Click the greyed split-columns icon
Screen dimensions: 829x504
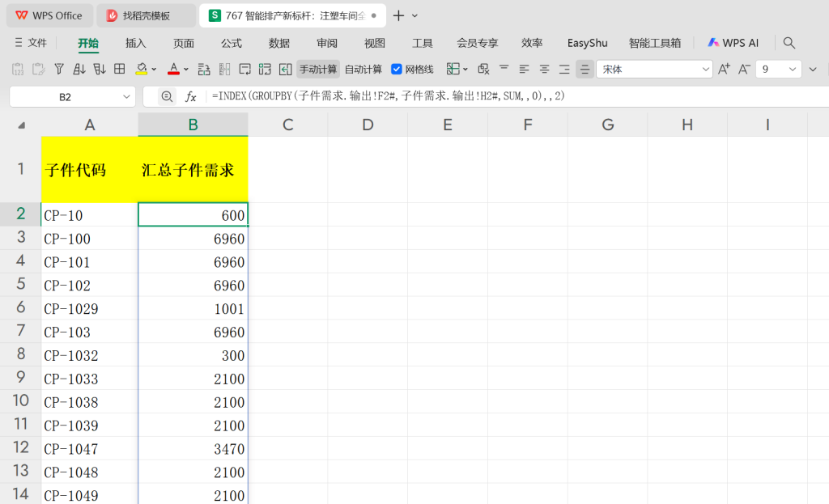[x=225, y=70]
